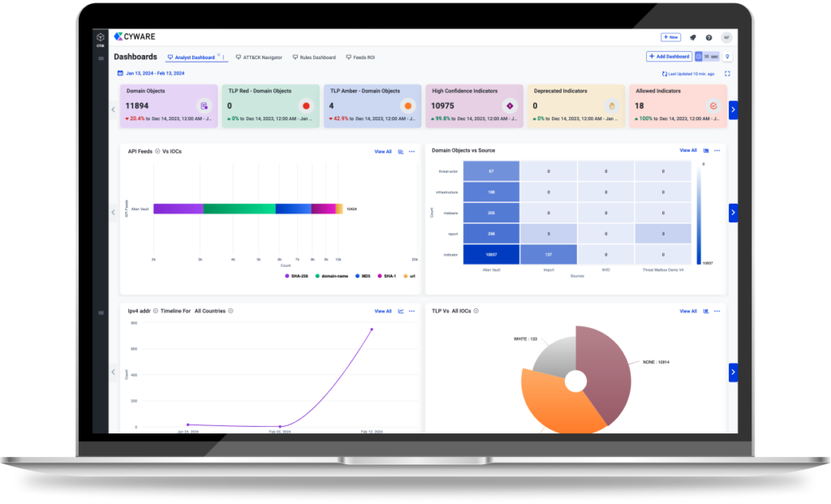Click the New button in the header
Screen dimensions: 831x504
click(671, 37)
